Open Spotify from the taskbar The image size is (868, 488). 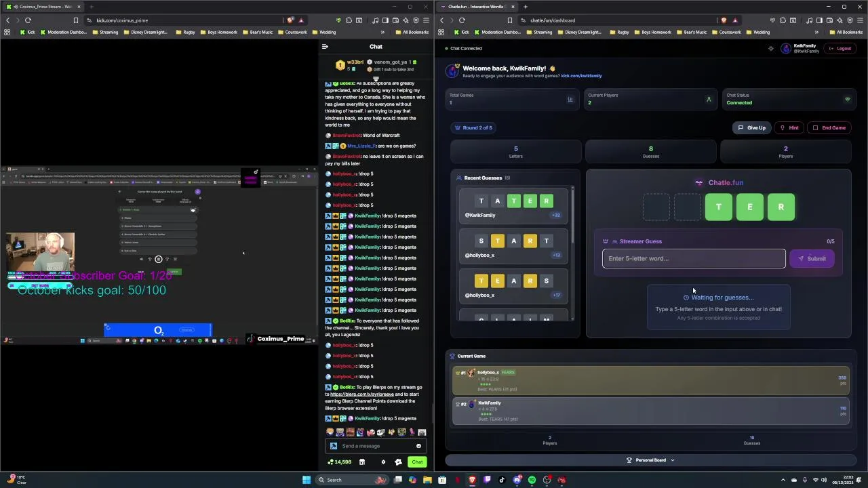532,480
